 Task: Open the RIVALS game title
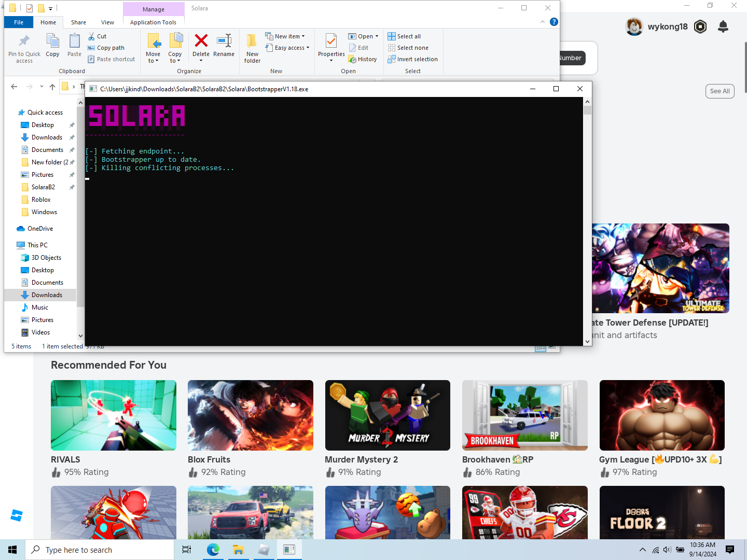pos(65,459)
